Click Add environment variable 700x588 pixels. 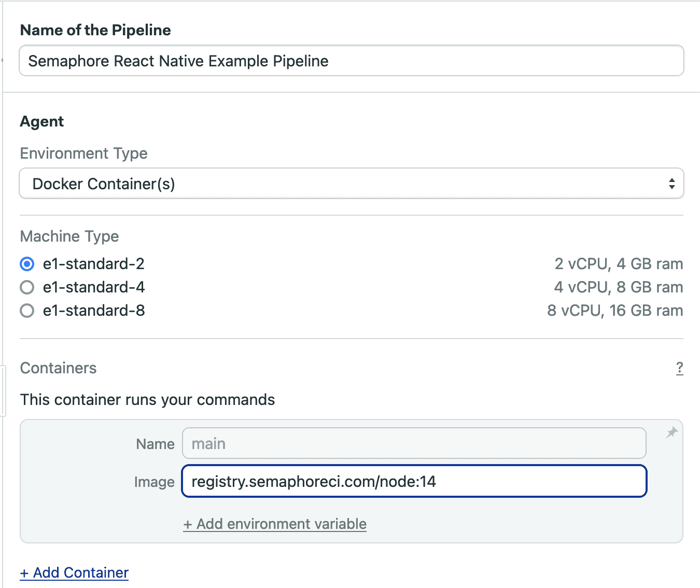pos(274,524)
